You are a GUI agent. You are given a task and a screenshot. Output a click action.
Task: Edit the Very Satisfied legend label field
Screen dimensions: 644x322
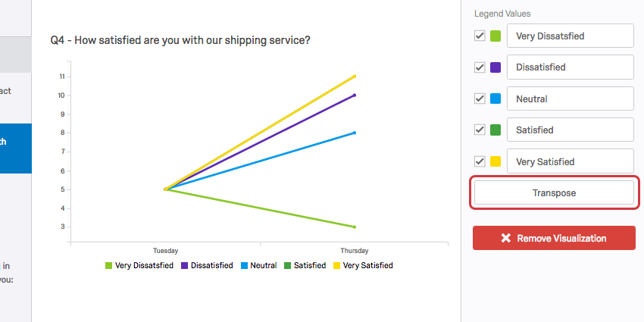click(x=570, y=161)
